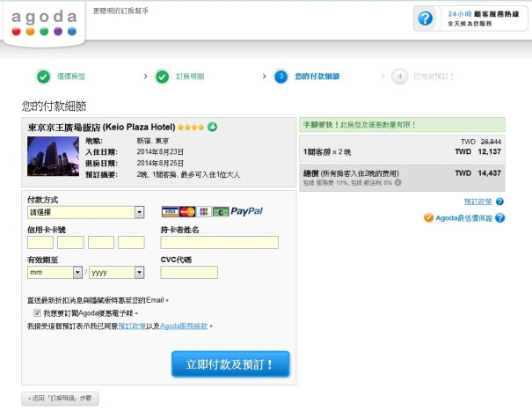
Task: Open the Agoda最低價保證 link
Action: coord(463,218)
